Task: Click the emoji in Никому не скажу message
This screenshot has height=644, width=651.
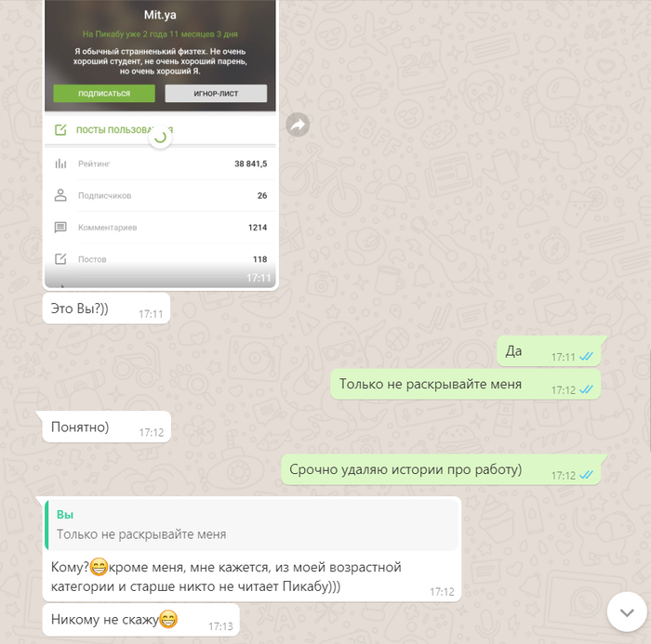Action: pos(168,619)
